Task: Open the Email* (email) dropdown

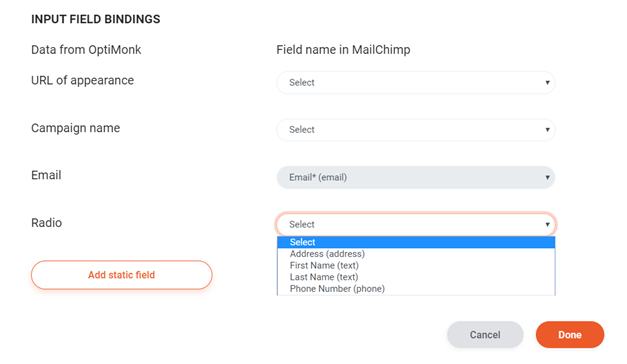Action: [415, 177]
